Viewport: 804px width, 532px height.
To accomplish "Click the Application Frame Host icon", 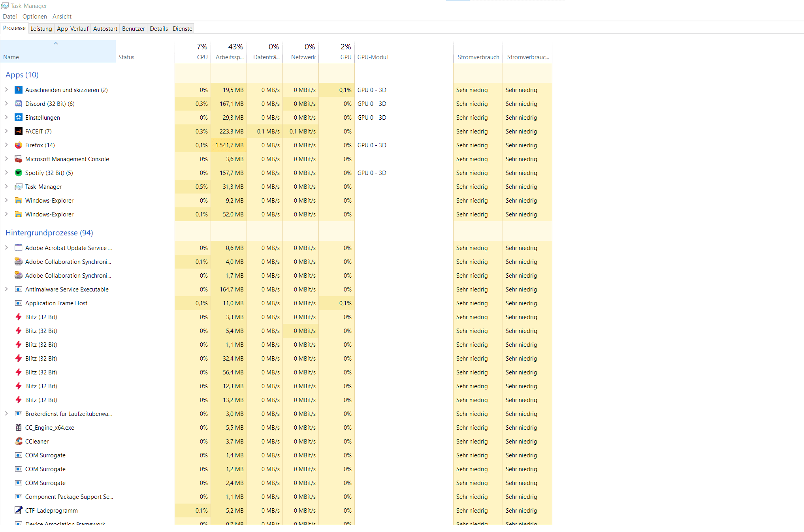I will 19,303.
